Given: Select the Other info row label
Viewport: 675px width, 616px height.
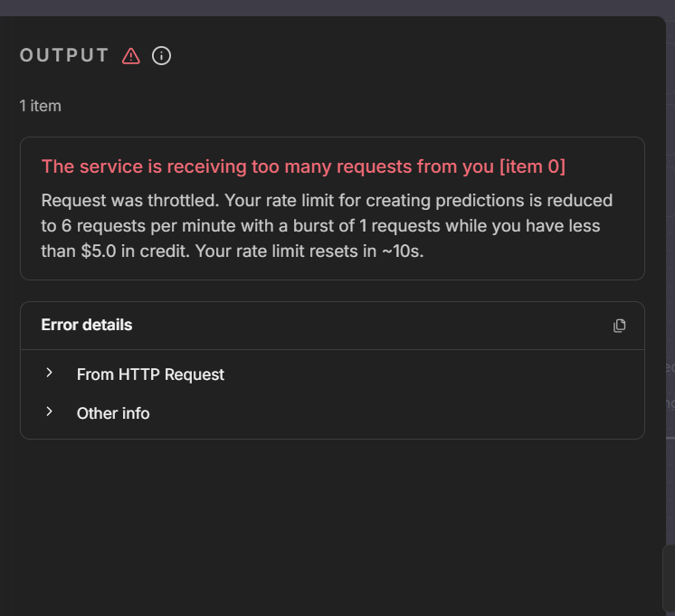Looking at the screenshot, I should click(113, 413).
